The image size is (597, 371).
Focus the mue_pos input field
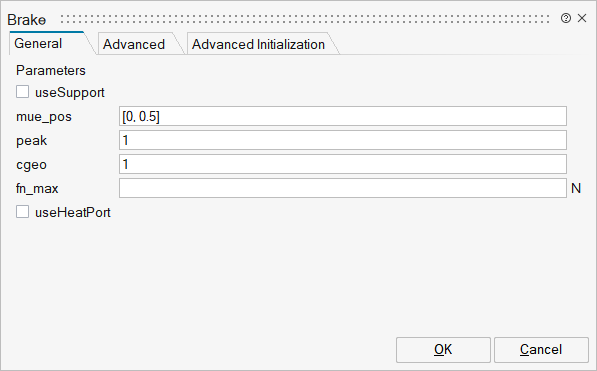343,116
